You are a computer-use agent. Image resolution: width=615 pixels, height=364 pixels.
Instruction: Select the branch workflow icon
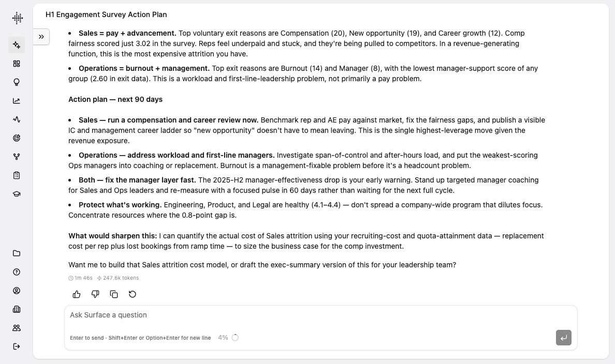(x=17, y=157)
